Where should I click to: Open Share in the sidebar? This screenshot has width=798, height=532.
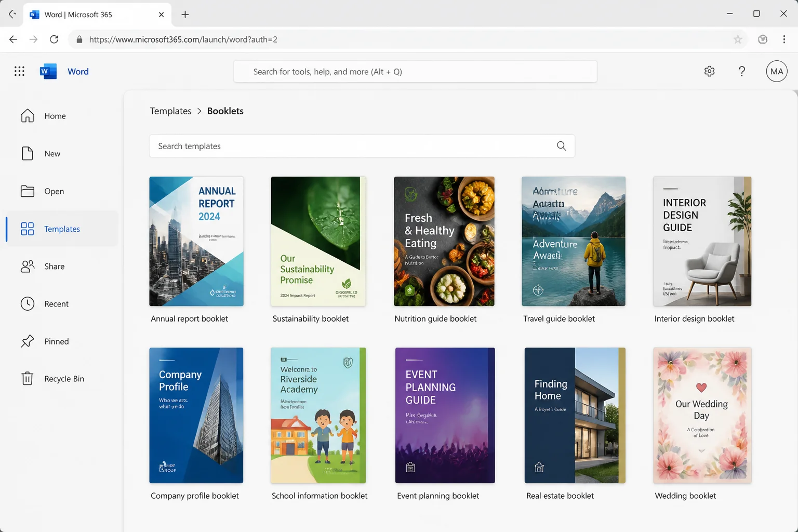(62, 267)
